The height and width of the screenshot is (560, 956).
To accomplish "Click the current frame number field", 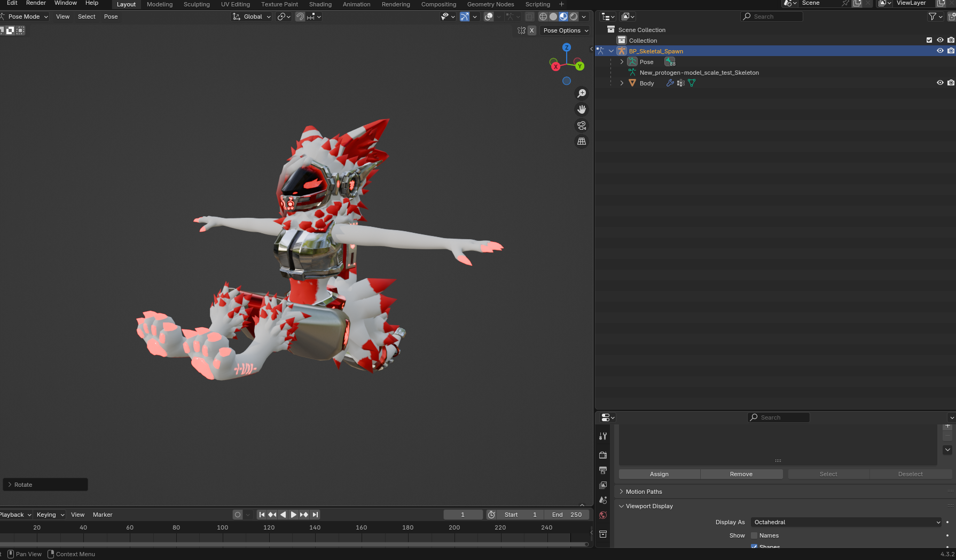I will pos(463,515).
